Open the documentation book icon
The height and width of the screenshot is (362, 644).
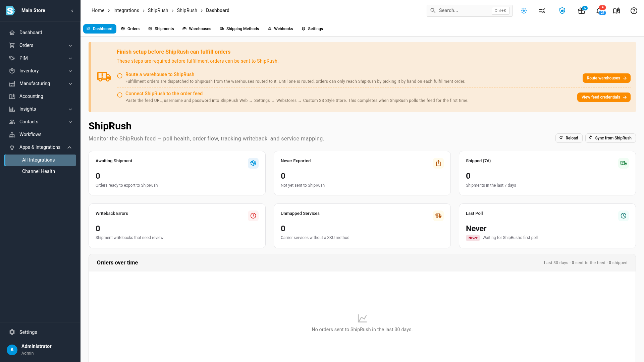616,11
